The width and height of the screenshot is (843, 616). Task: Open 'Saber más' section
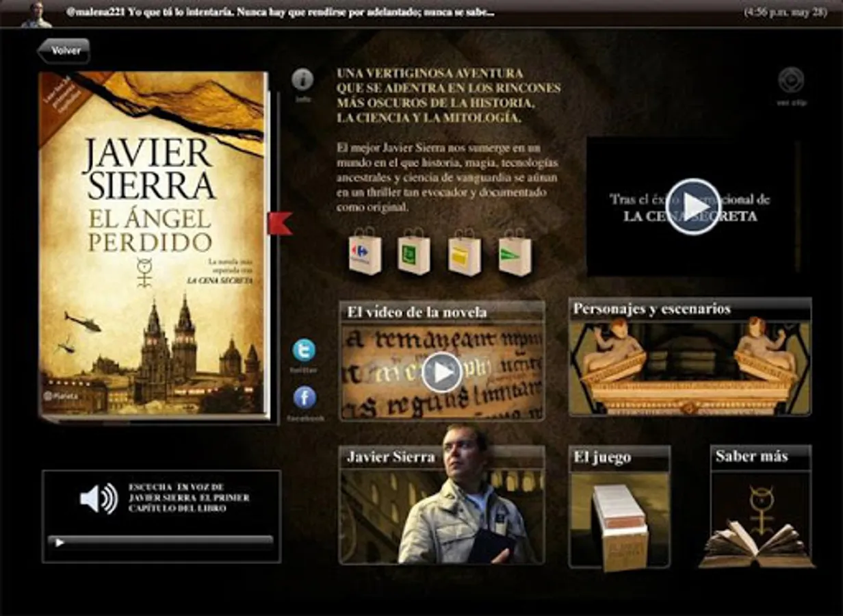click(x=760, y=506)
